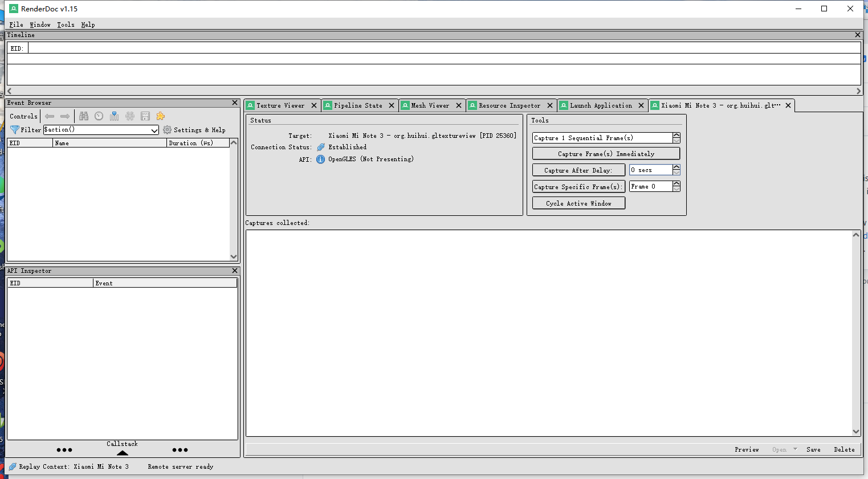The width and height of the screenshot is (868, 479).
Task: Click the forward arrow in Event Browser controls
Action: 64,116
